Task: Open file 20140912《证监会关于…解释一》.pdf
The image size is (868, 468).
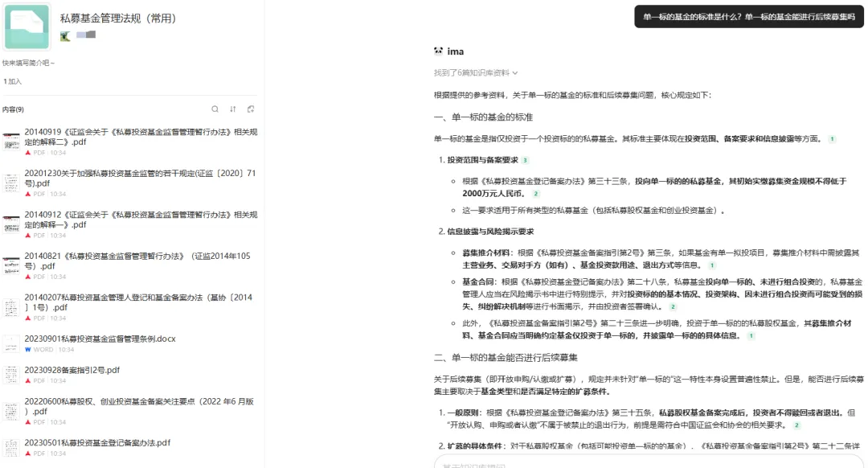Action: [141, 220]
